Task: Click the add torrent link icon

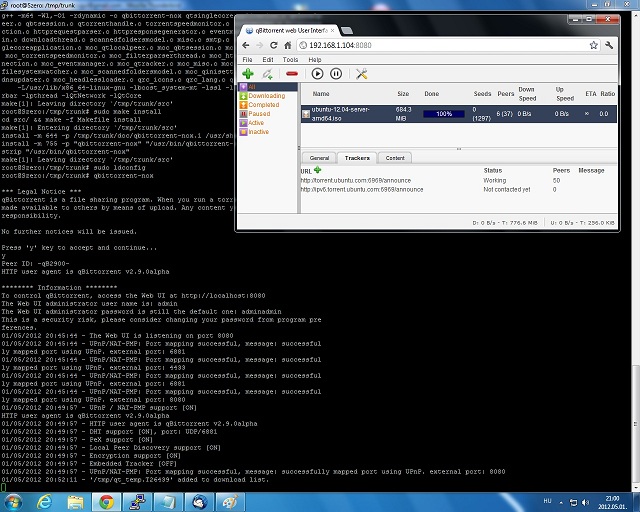Action: (267, 74)
